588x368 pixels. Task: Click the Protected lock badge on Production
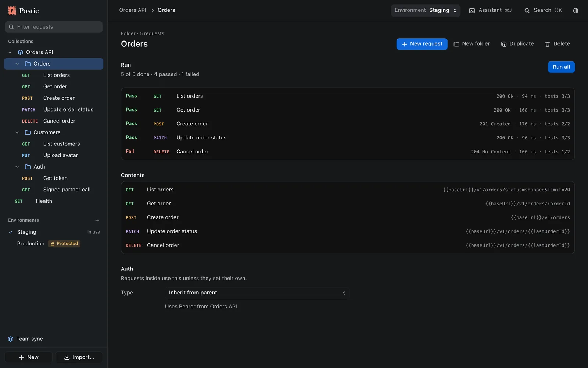[64, 244]
